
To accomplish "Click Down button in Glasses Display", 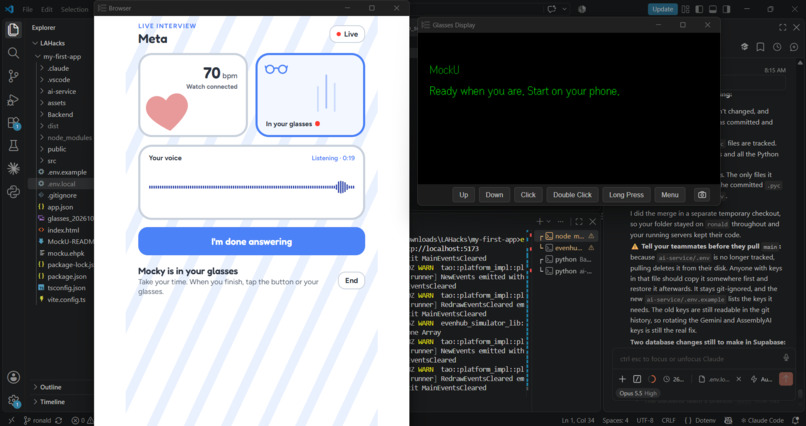I will tap(494, 195).
